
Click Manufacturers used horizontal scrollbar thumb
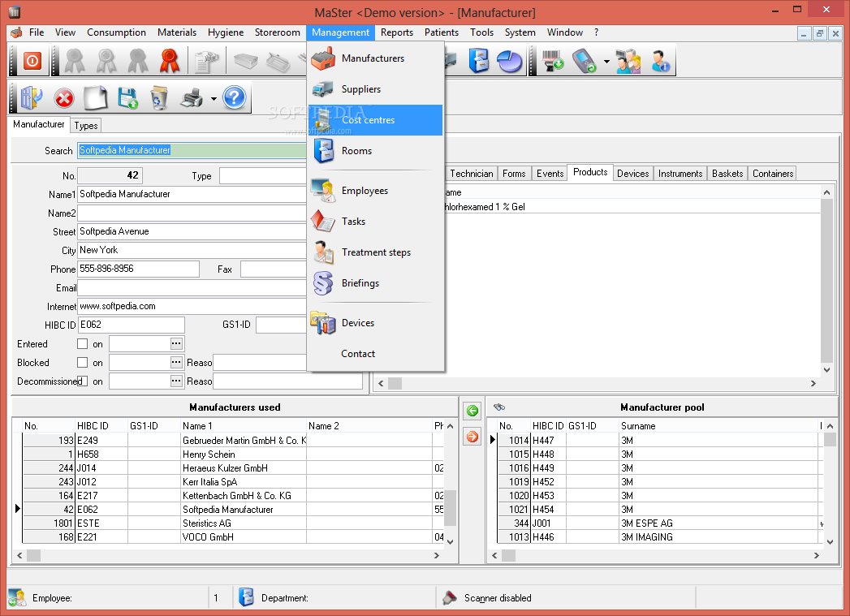click(33, 555)
